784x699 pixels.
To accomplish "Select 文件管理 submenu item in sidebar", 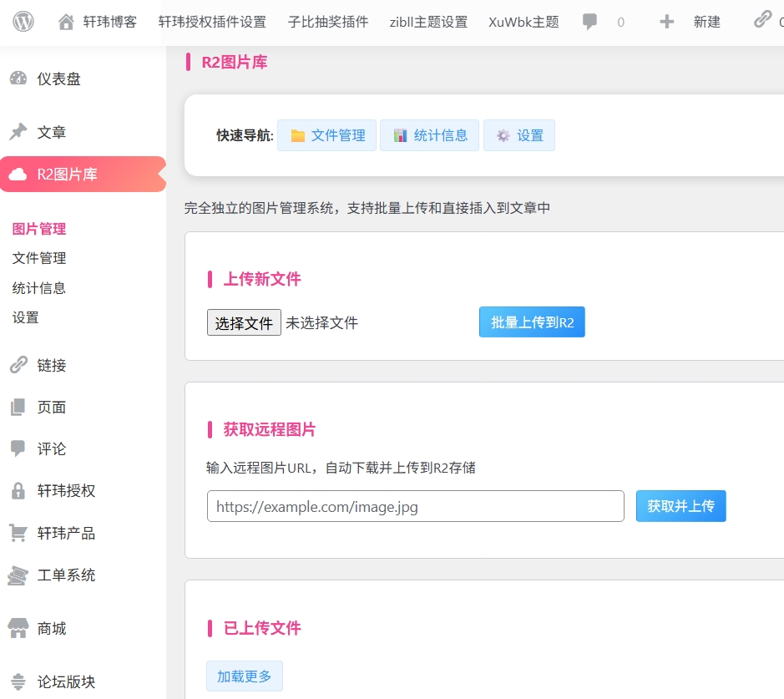I will [x=39, y=258].
